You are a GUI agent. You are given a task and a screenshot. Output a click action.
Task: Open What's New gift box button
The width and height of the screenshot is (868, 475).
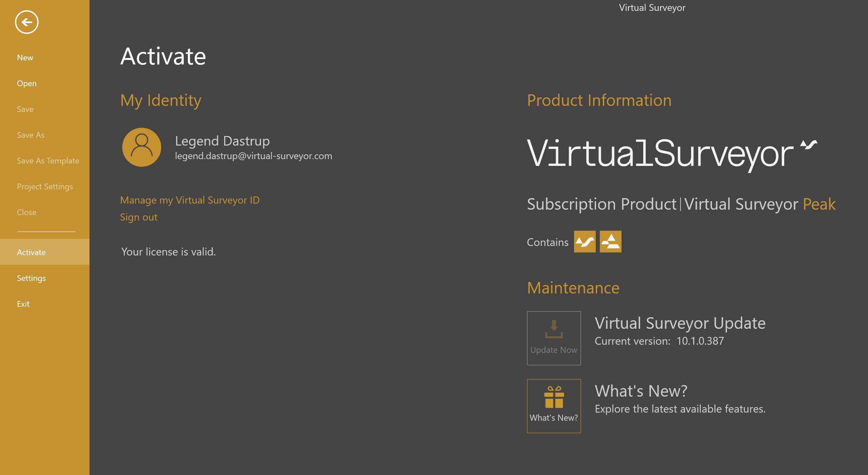pos(554,406)
